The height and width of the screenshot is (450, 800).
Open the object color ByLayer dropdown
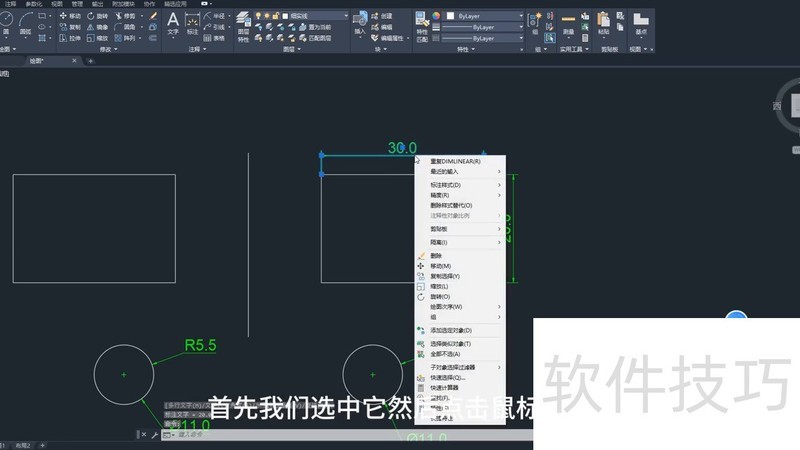coord(485,16)
